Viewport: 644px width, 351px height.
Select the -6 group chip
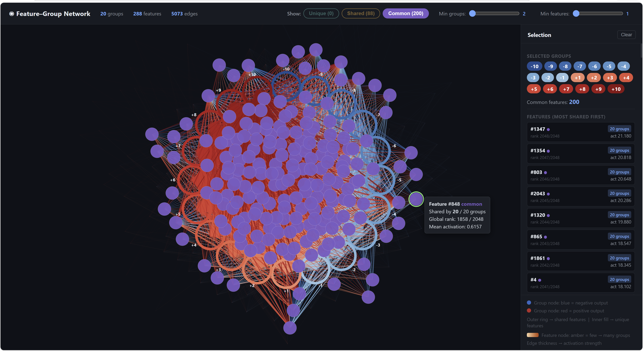(594, 67)
